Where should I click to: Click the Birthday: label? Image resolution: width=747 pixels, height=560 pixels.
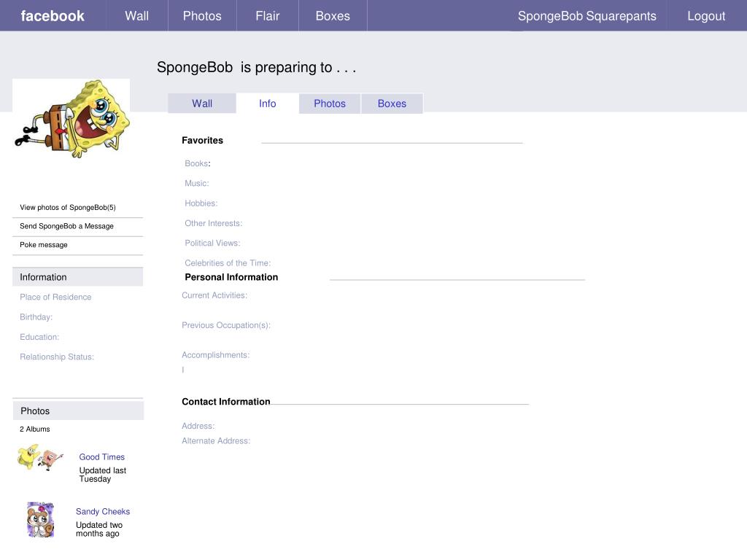(36, 317)
